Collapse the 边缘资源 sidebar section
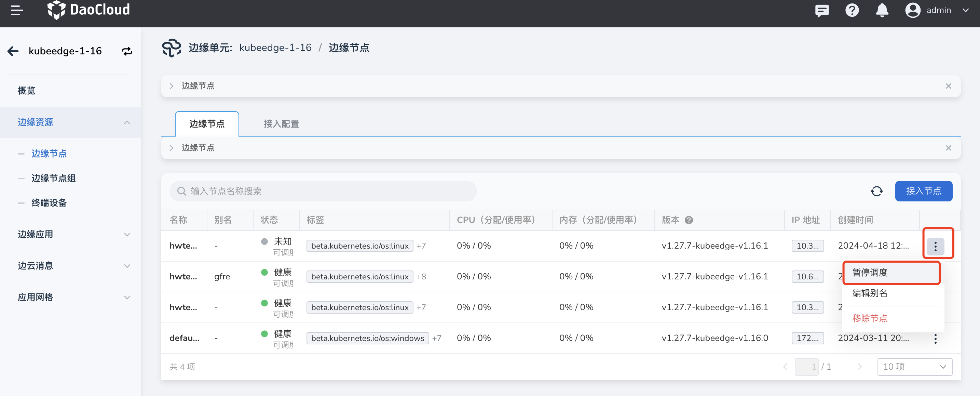 pos(127,122)
